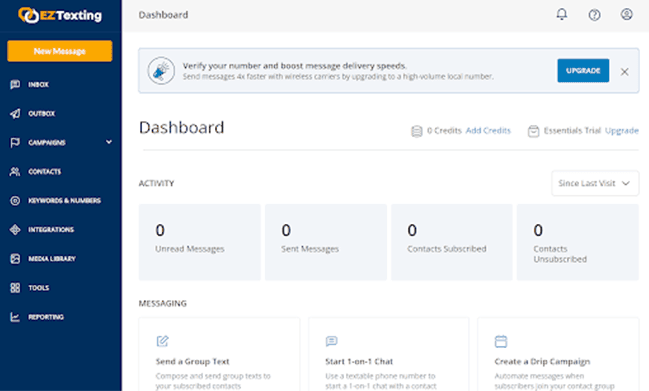Click the Send a Group Text compose icon
The width and height of the screenshot is (649, 391).
tap(163, 341)
